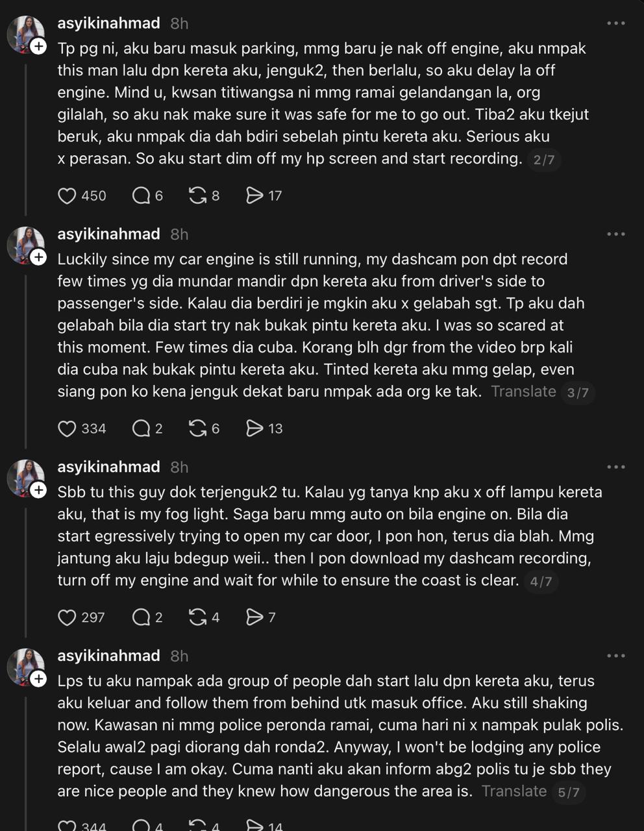Open three-dot menu on the 3/7 post
This screenshot has height=831, width=644.
[x=615, y=234]
